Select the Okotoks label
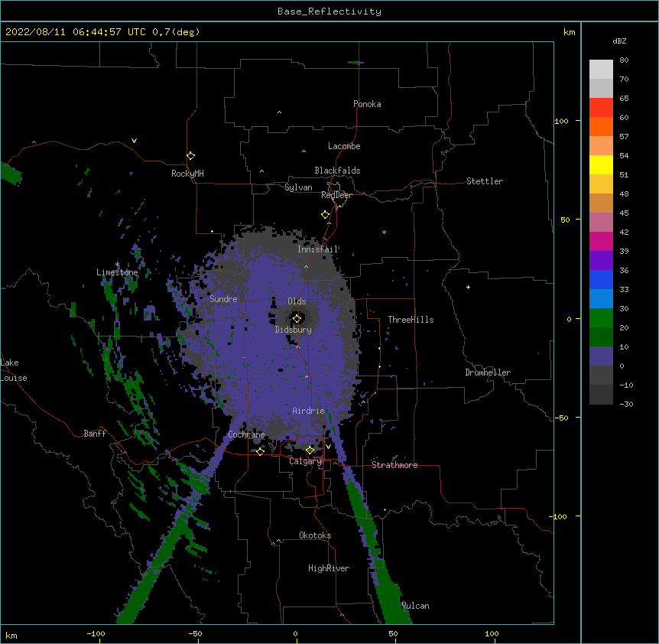The width and height of the screenshot is (659, 644). [315, 535]
